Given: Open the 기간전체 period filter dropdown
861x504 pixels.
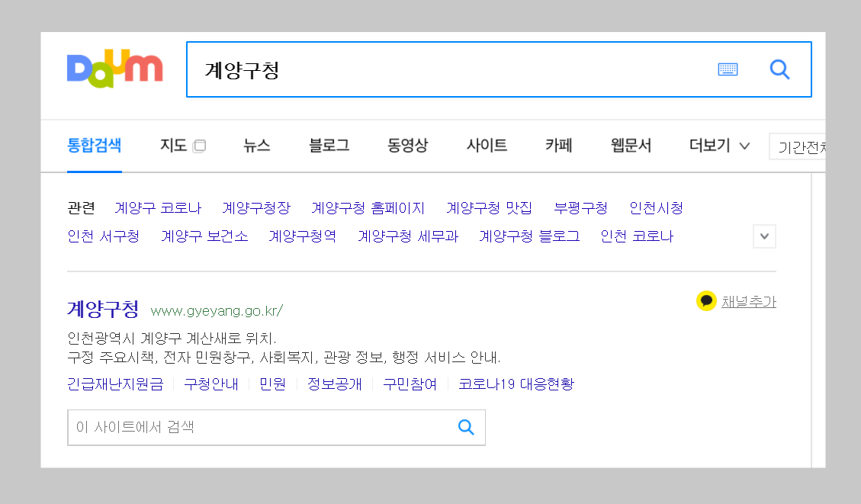Looking at the screenshot, I should coord(797,146).
